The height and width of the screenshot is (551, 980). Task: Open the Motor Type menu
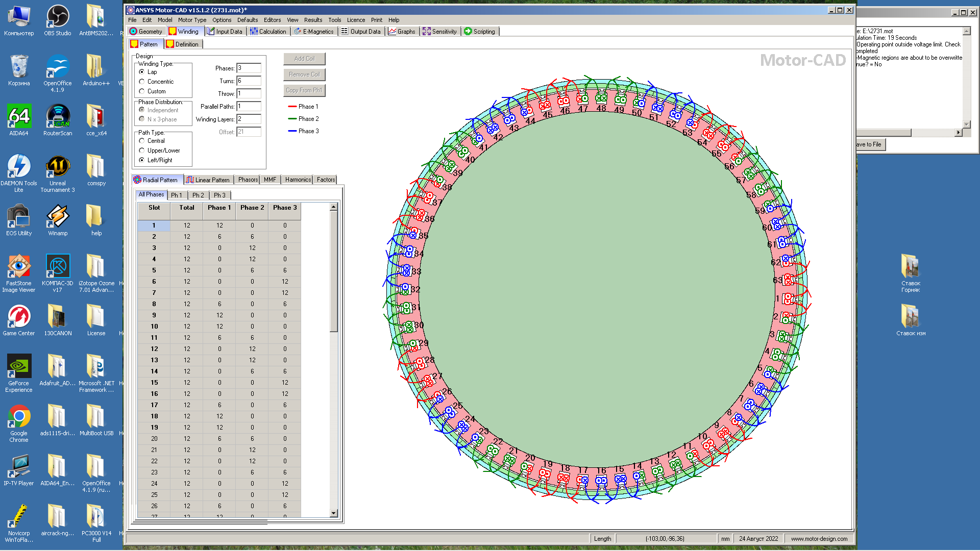192,20
